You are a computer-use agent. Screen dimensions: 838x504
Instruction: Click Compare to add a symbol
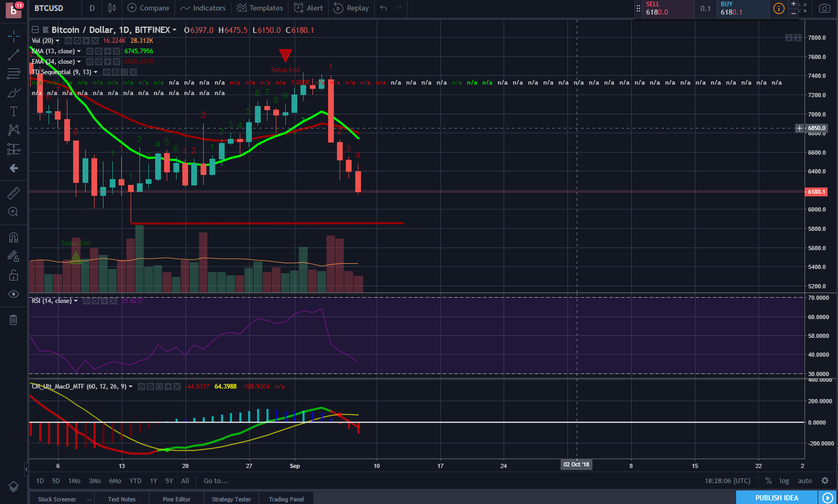148,8
